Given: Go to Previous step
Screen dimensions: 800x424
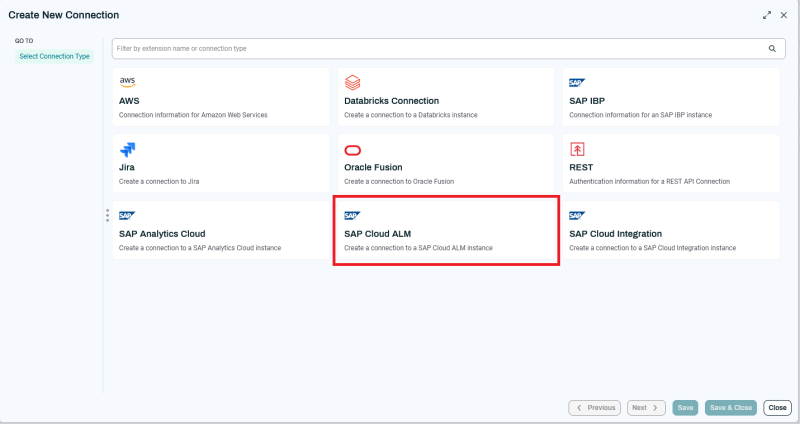Looking at the screenshot, I should pos(594,408).
